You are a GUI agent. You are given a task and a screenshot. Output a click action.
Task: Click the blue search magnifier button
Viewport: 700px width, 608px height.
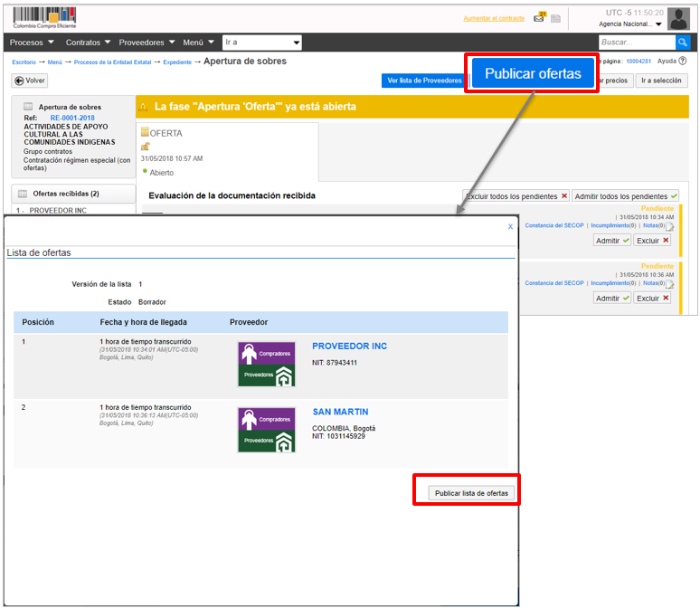click(x=683, y=43)
